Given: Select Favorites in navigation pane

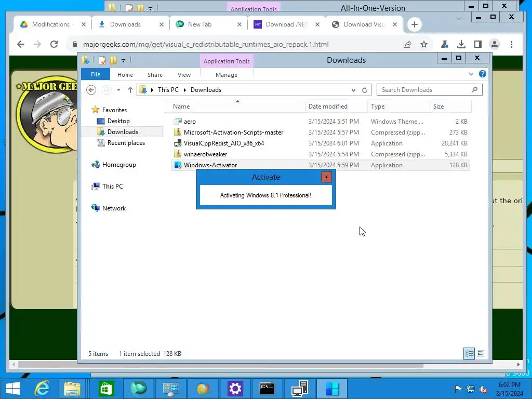Looking at the screenshot, I should (x=114, y=110).
